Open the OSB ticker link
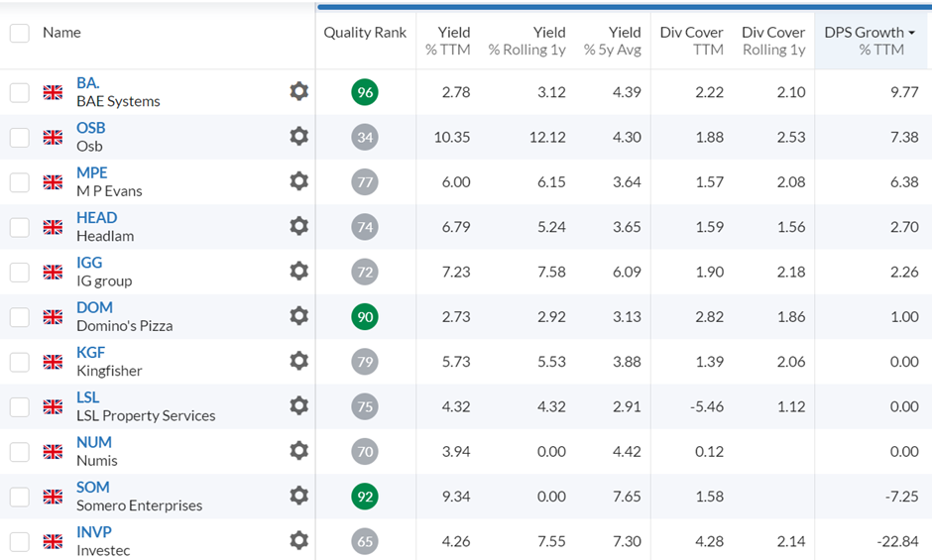 click(x=91, y=128)
